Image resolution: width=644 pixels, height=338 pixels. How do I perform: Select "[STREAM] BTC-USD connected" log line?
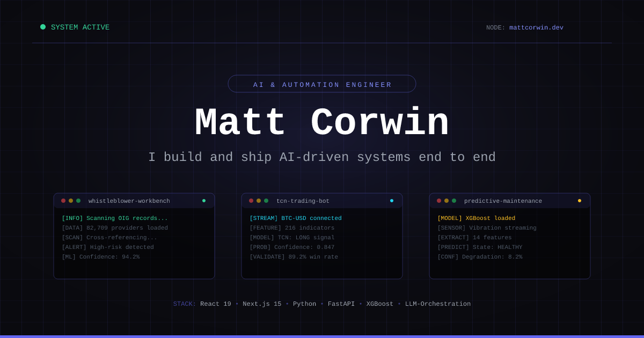296,218
